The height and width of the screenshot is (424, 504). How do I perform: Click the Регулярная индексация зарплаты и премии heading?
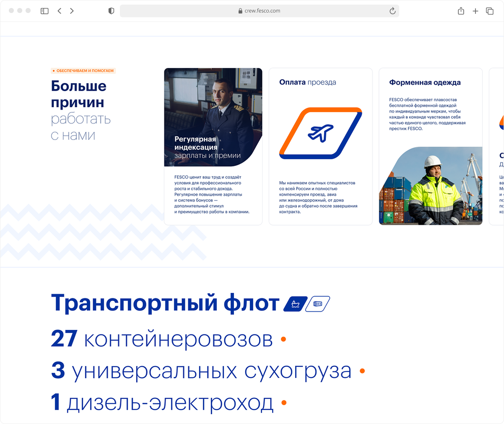click(x=207, y=147)
